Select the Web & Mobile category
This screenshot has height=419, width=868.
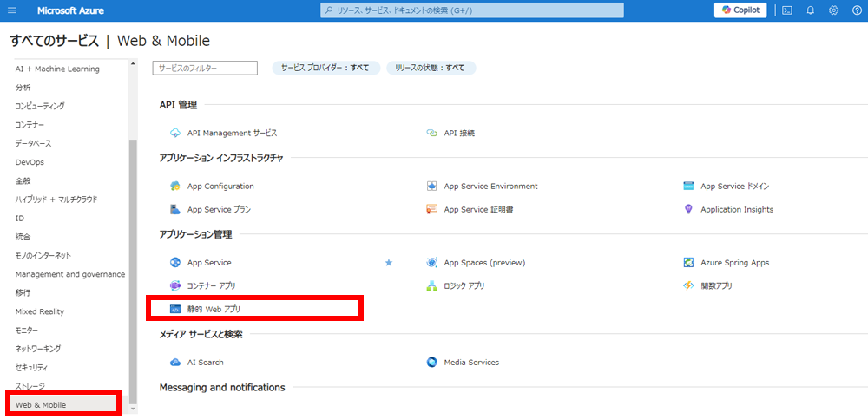click(41, 405)
